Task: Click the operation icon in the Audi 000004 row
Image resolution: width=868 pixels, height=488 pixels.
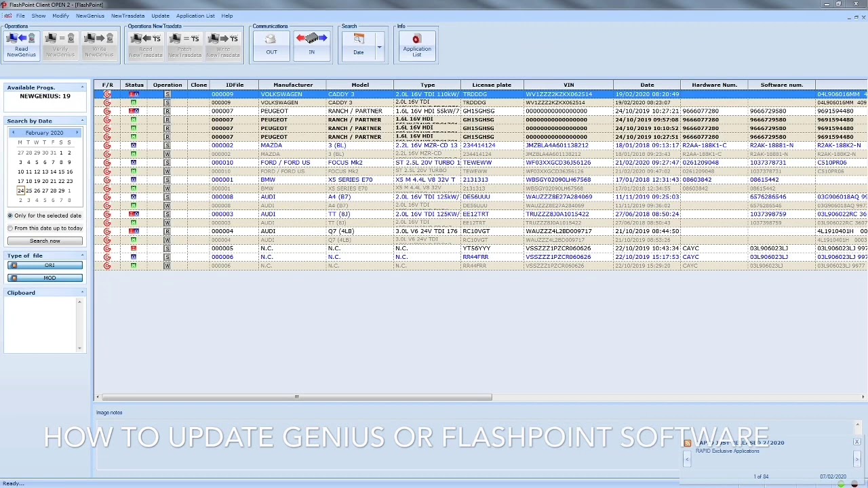Action: [x=167, y=231]
